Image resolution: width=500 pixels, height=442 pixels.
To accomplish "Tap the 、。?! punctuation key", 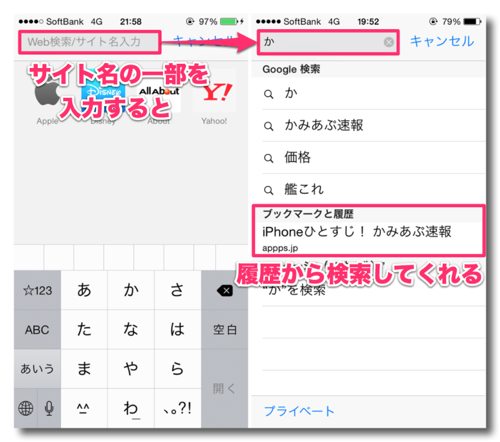I will [178, 408].
